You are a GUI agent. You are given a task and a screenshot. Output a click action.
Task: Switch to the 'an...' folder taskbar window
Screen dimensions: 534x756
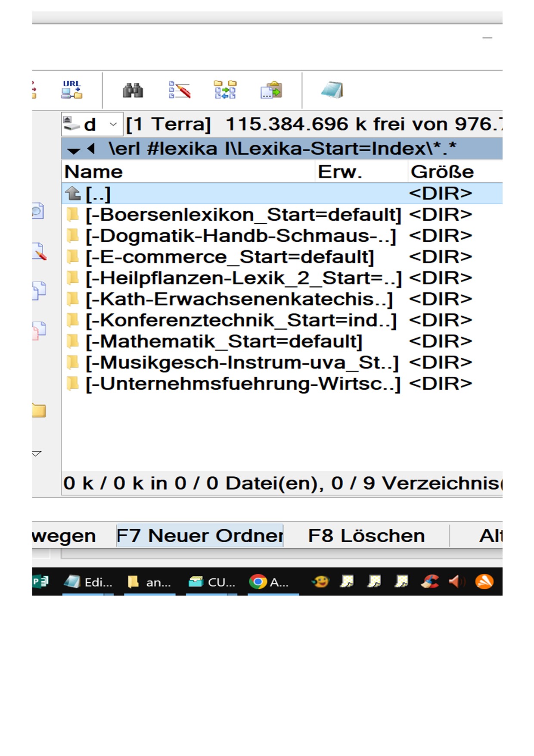point(150,582)
